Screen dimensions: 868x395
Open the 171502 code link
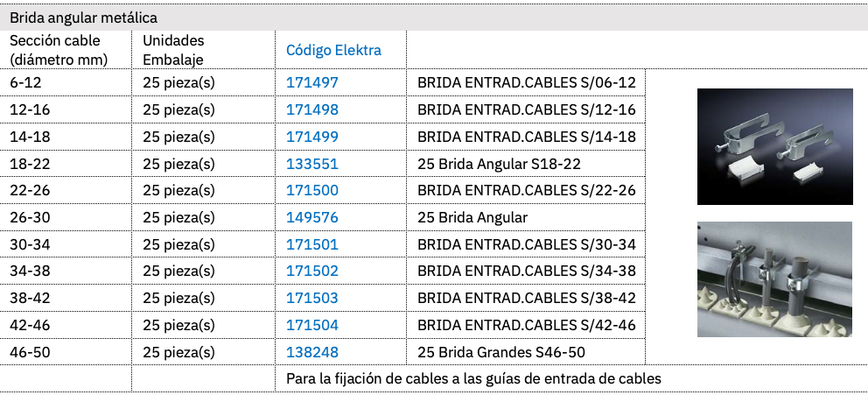(311, 272)
